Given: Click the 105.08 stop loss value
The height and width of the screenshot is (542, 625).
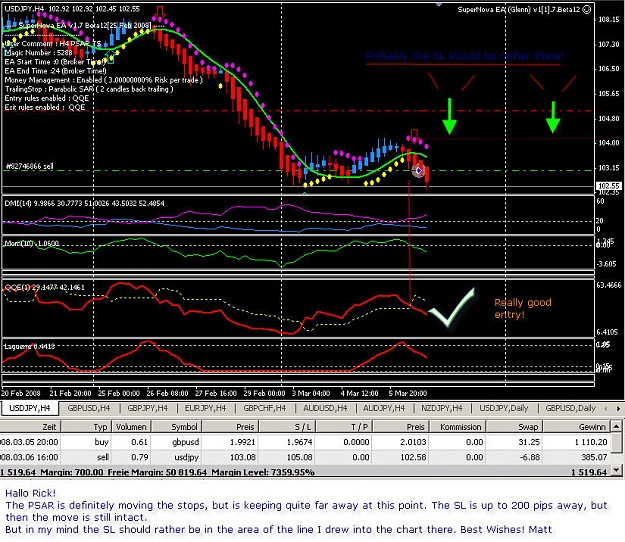Looking at the screenshot, I should 300,457.
